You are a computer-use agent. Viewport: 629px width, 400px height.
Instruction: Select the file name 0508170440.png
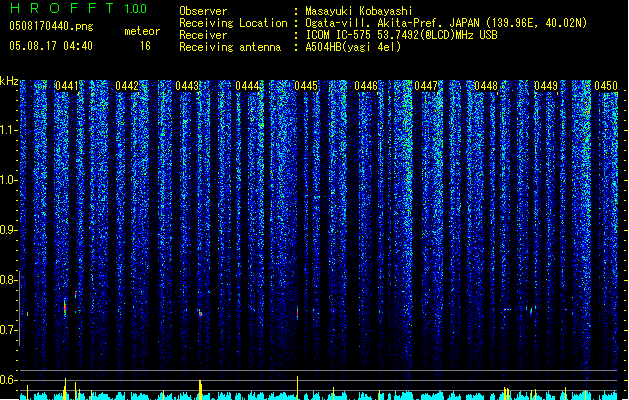pyautogui.click(x=51, y=27)
